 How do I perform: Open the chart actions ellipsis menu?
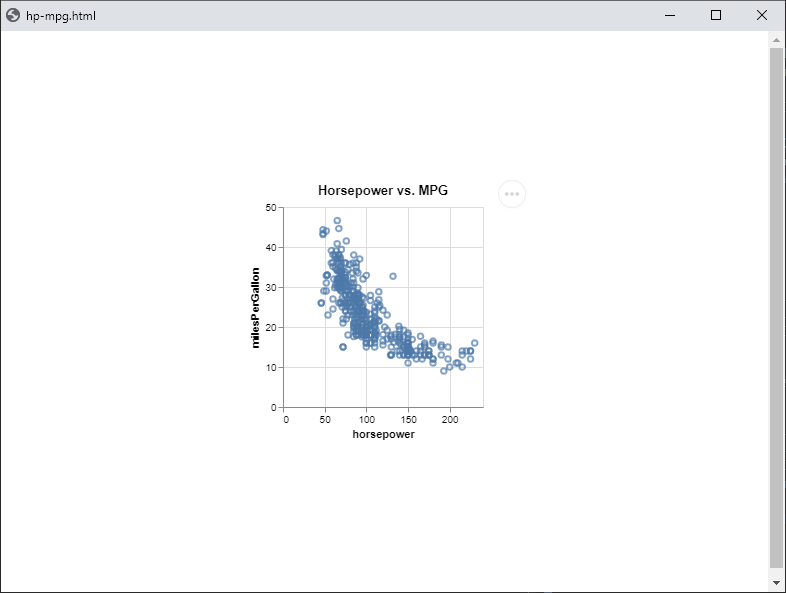coord(512,194)
